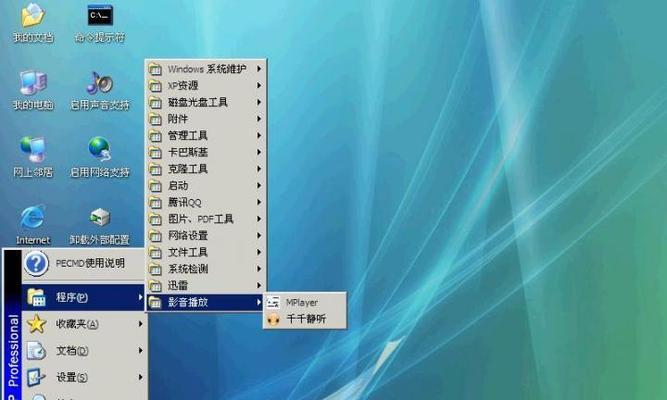The image size is (667, 400).
Task: Expand the XP资源 submenu arrow
Action: tap(259, 86)
